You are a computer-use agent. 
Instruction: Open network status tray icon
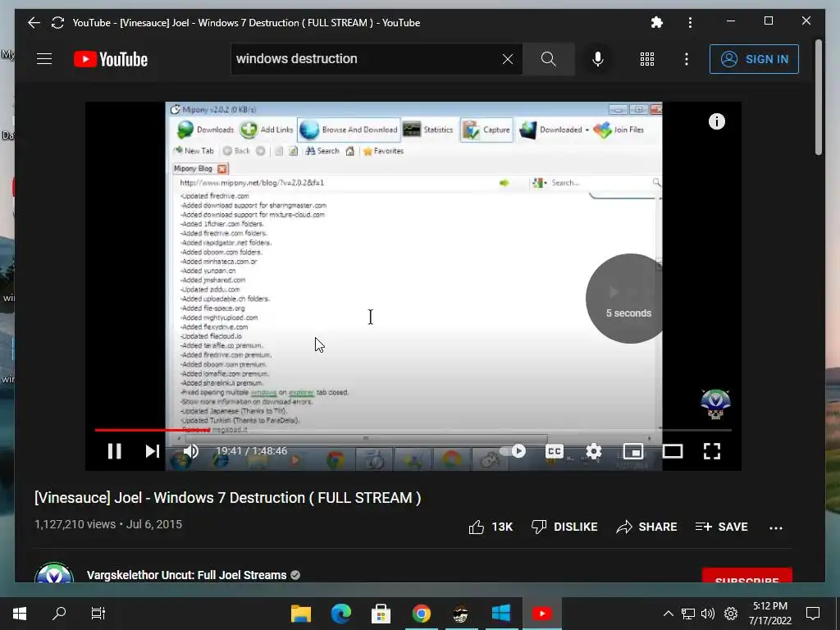pos(688,614)
